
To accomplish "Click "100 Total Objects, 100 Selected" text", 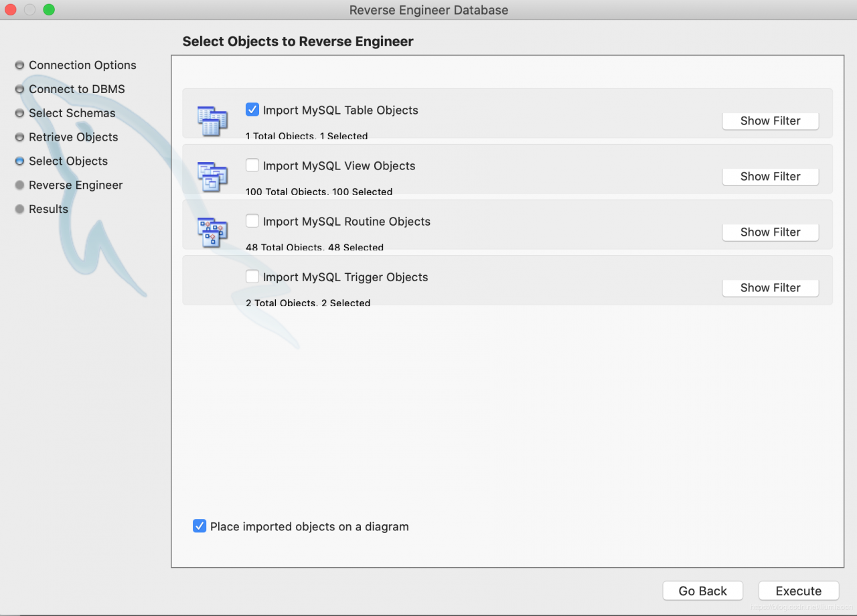I will point(319,191).
